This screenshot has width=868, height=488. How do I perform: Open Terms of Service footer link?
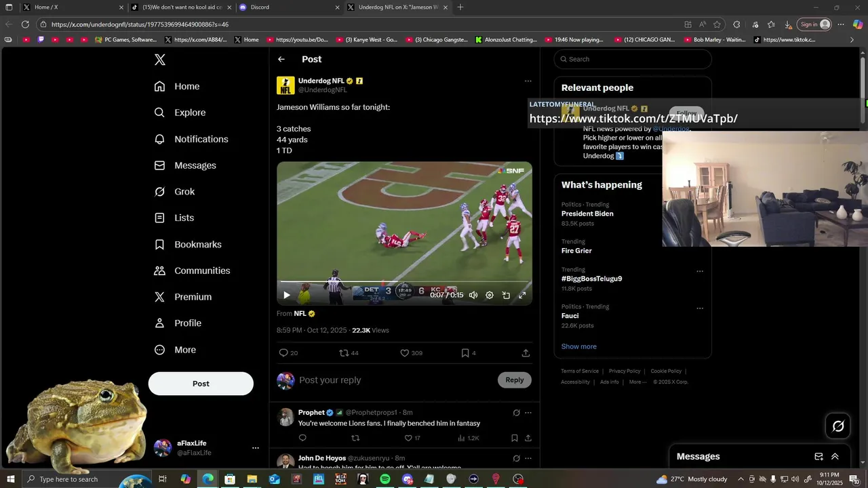click(x=580, y=371)
